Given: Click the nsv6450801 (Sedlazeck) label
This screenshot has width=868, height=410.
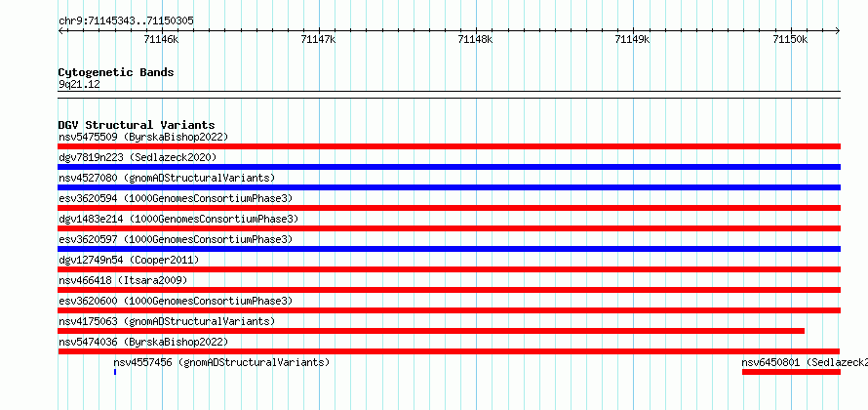Looking at the screenshot, I should click(x=805, y=362).
